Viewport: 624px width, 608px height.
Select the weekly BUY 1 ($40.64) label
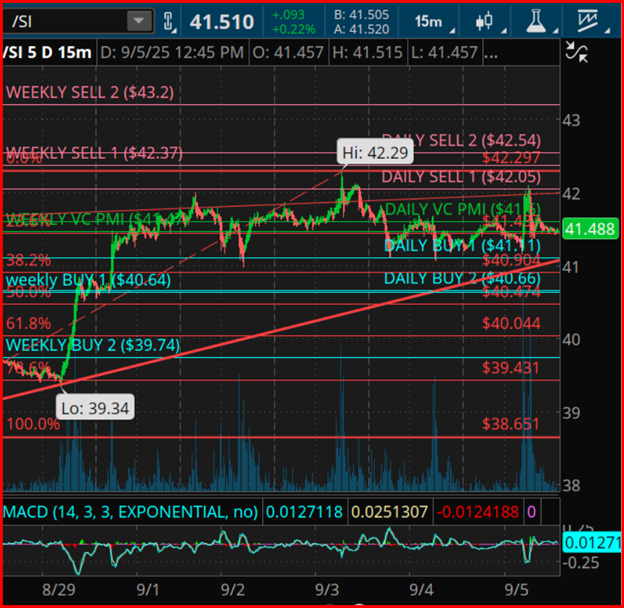88,280
